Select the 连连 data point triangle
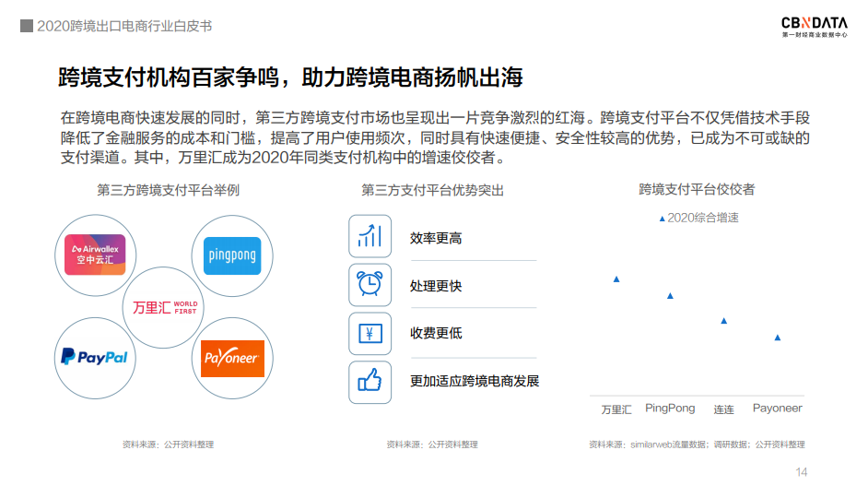 [x=723, y=321]
